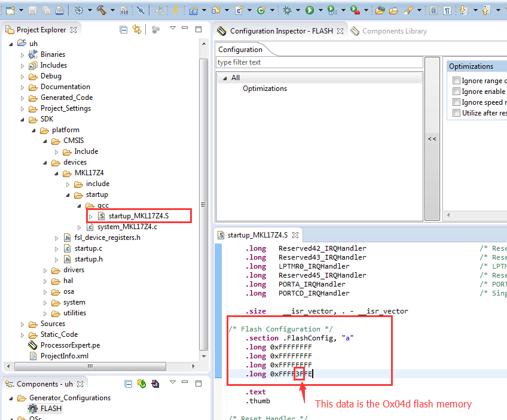
Task: Click the Previous Annotation arrow icon
Action: click(485, 10)
